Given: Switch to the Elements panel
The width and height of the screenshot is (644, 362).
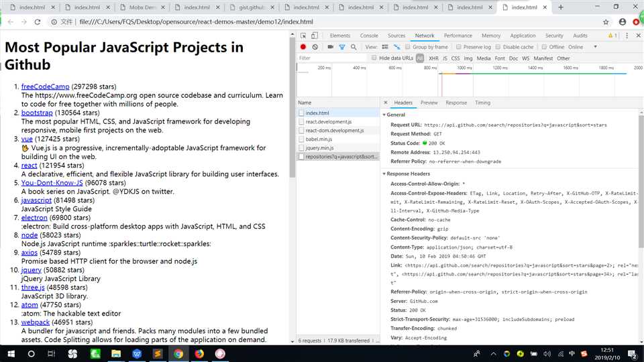Looking at the screenshot, I should (x=339, y=36).
